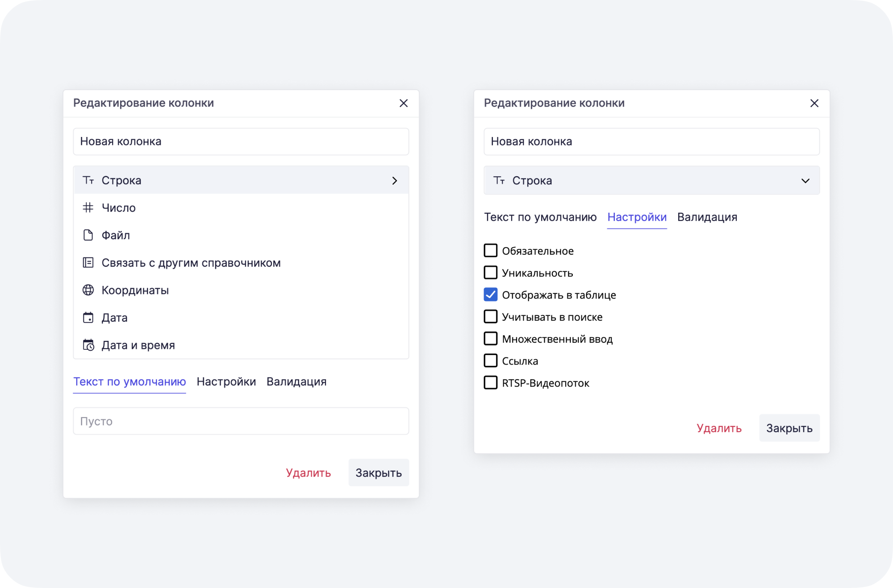Click the Дата calendar icon
Screen dimensions: 893x588
88,317
